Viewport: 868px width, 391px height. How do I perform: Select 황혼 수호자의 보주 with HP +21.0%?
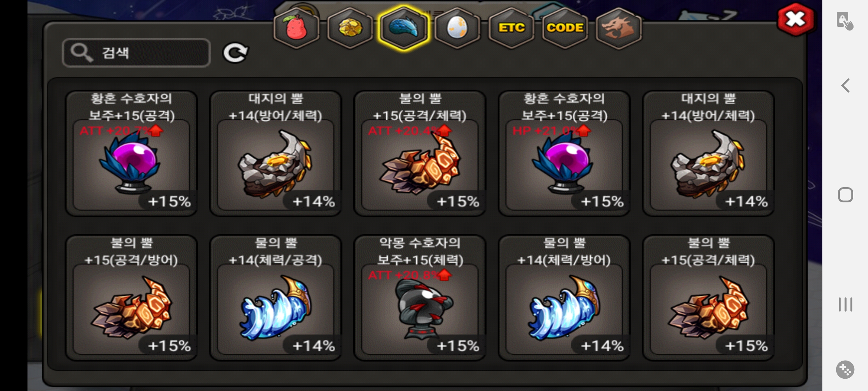tap(564, 153)
